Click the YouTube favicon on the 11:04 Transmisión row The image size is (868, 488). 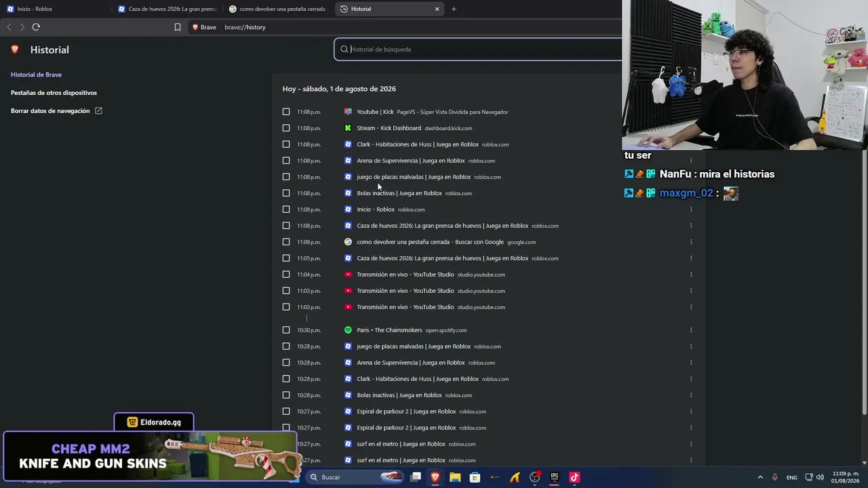pyautogui.click(x=348, y=274)
